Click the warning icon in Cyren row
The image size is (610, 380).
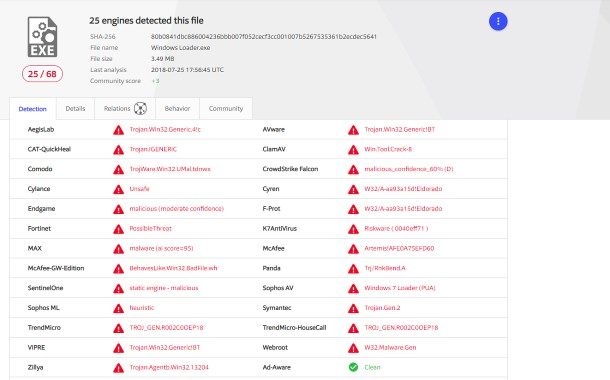pos(353,189)
